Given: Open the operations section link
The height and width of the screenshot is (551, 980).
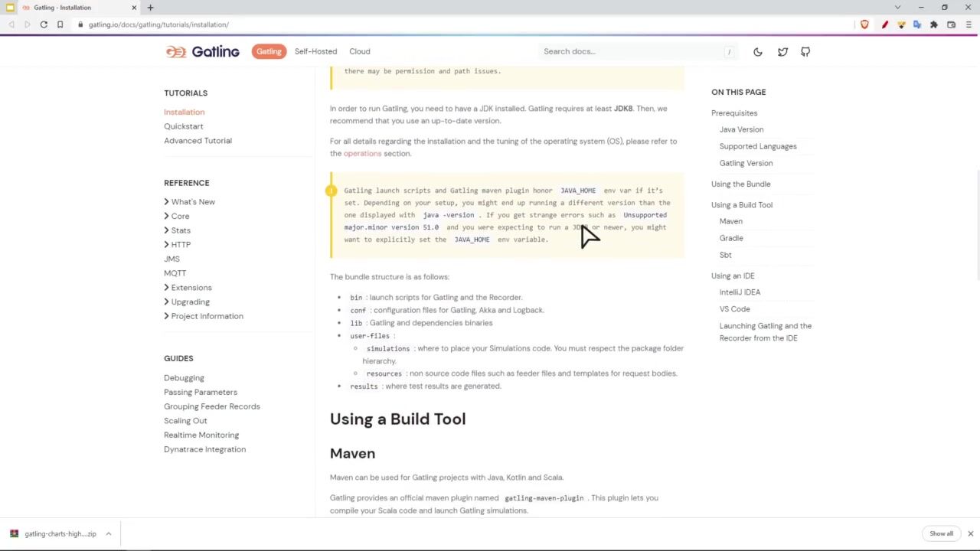Looking at the screenshot, I should pyautogui.click(x=362, y=154).
